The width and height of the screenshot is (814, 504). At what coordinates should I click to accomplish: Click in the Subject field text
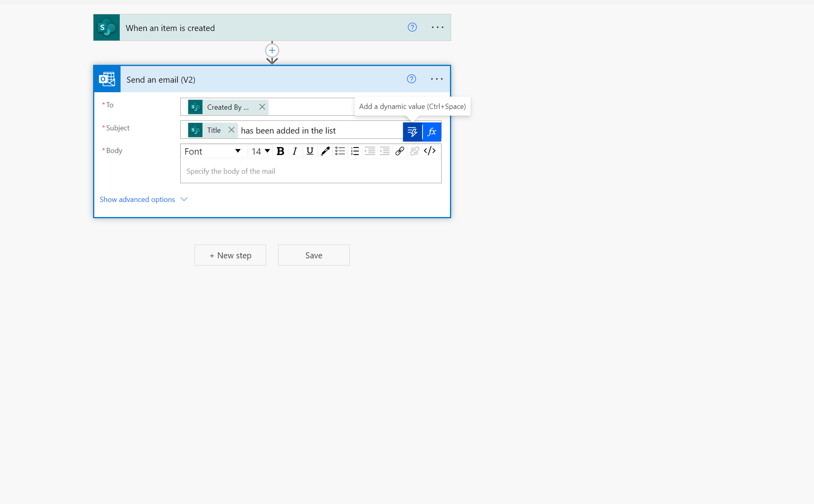(x=288, y=131)
